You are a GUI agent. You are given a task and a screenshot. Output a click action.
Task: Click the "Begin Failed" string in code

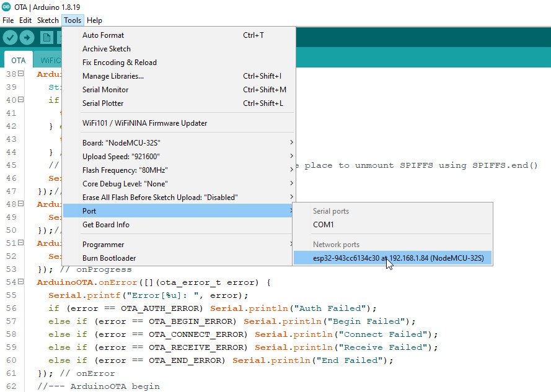[366, 321]
